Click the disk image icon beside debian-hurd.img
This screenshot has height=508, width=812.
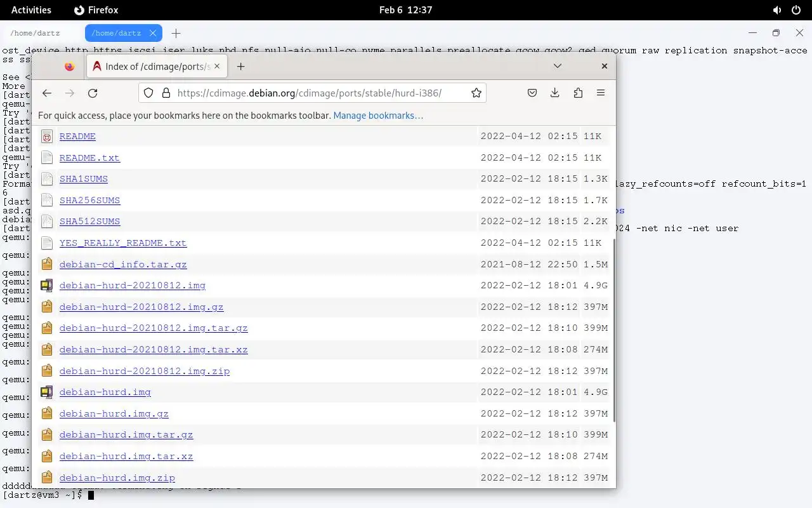[46, 392]
